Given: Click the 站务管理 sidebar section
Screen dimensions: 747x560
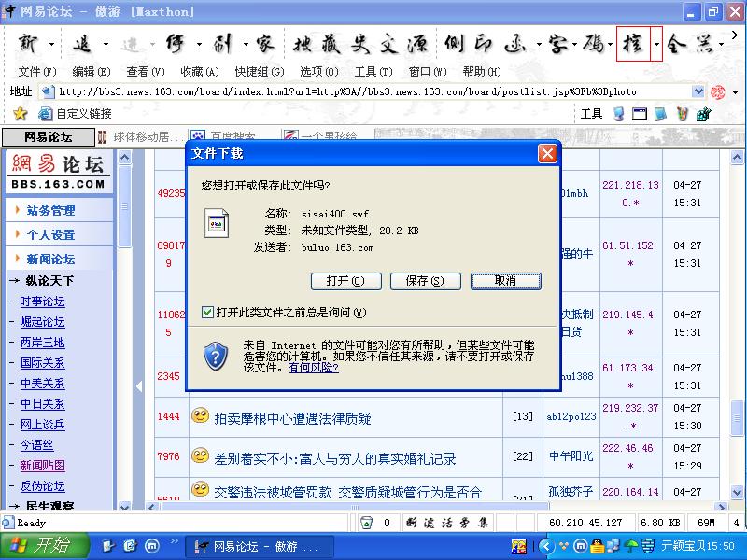Looking at the screenshot, I should coord(50,211).
